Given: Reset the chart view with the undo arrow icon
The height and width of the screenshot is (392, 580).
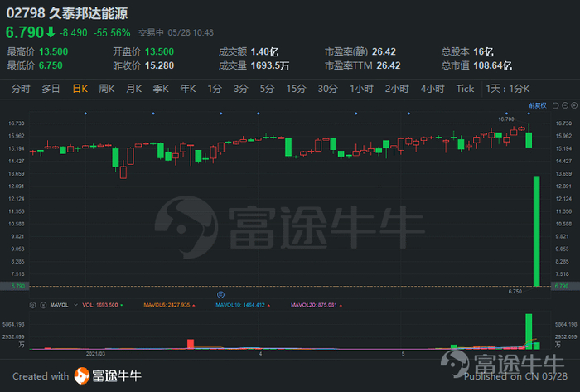Looking at the screenshot, I should [x=555, y=106].
